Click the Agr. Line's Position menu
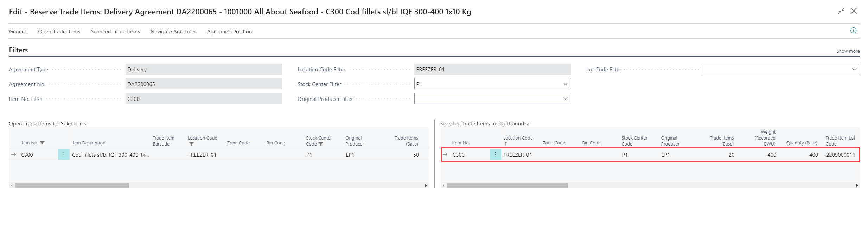 click(229, 32)
